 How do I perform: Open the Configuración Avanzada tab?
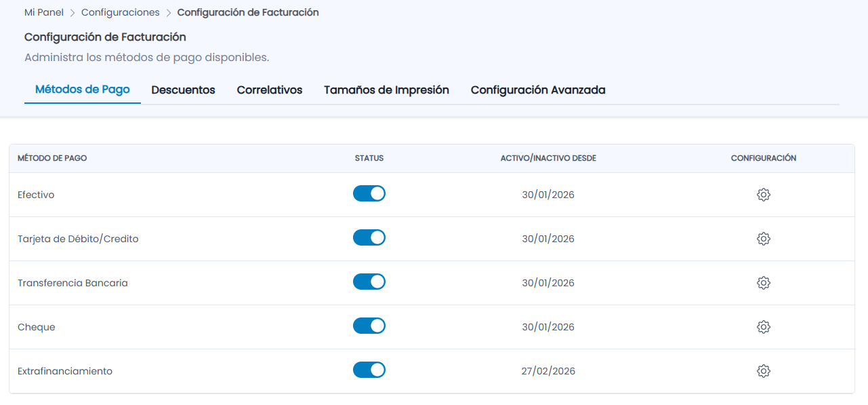538,90
